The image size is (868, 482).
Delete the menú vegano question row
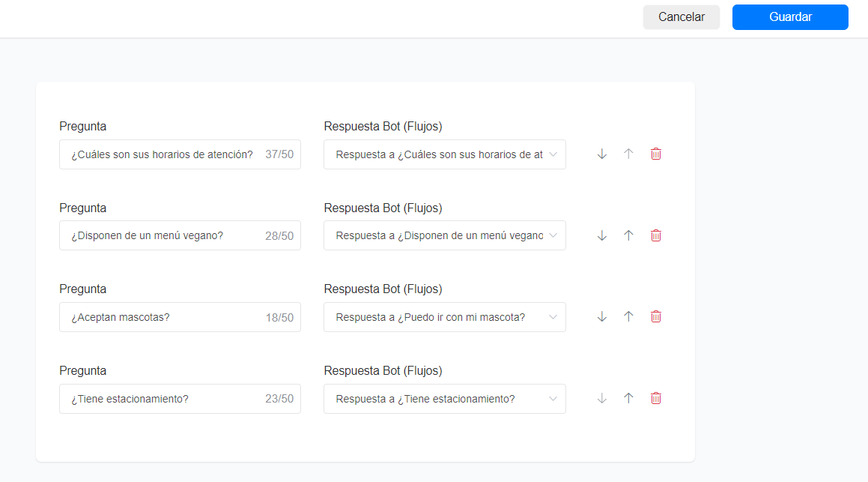coord(656,235)
